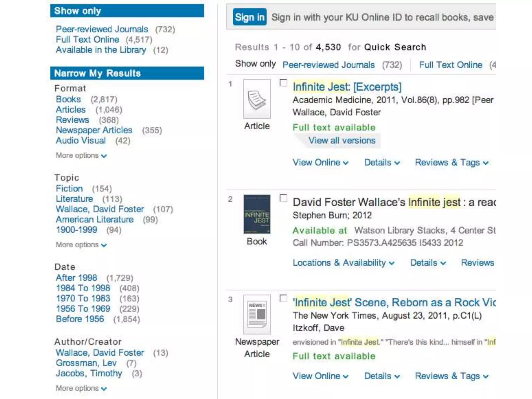Viewport: 532px width, 399px height.
Task: Click the Article document icon for result 1
Action: coord(257,99)
